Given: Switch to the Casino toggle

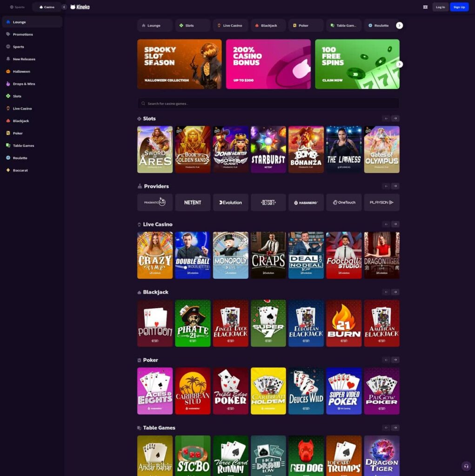Looking at the screenshot, I should pos(47,7).
